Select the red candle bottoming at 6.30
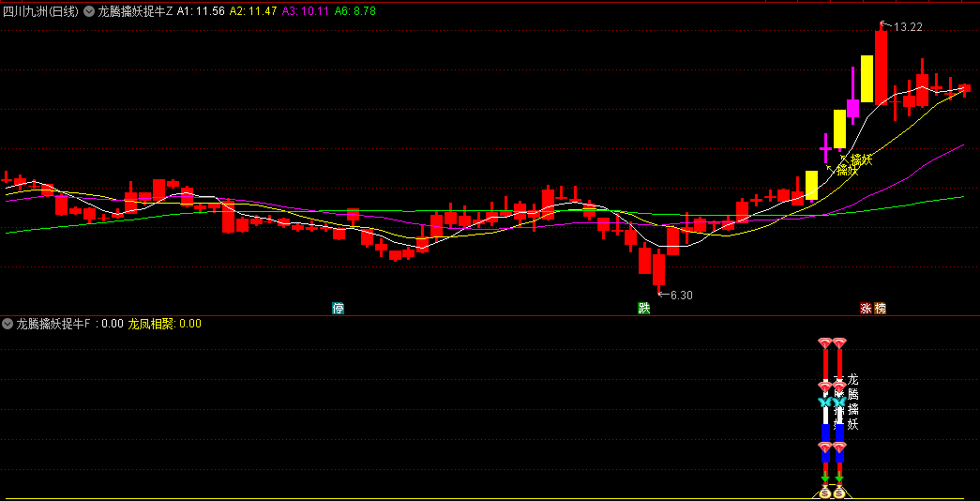 658,269
